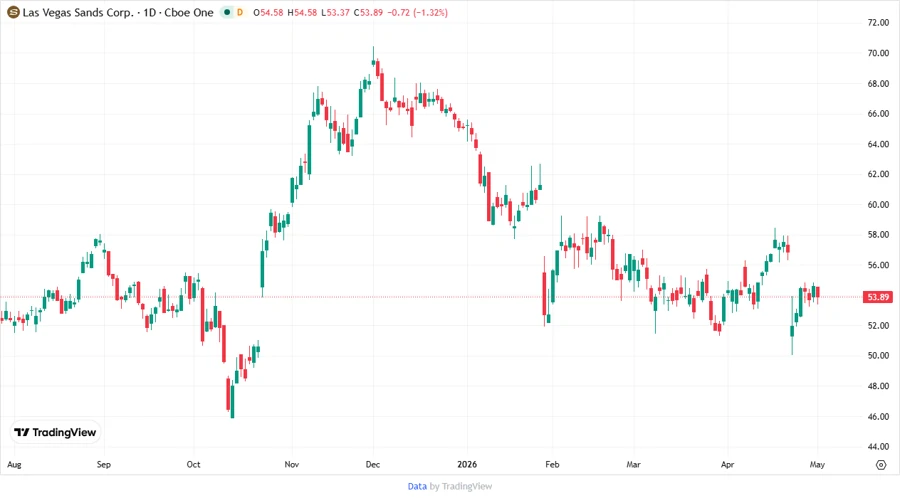The image size is (900, 498).
Task: Open chart settings gear icon
Action: pos(881,465)
